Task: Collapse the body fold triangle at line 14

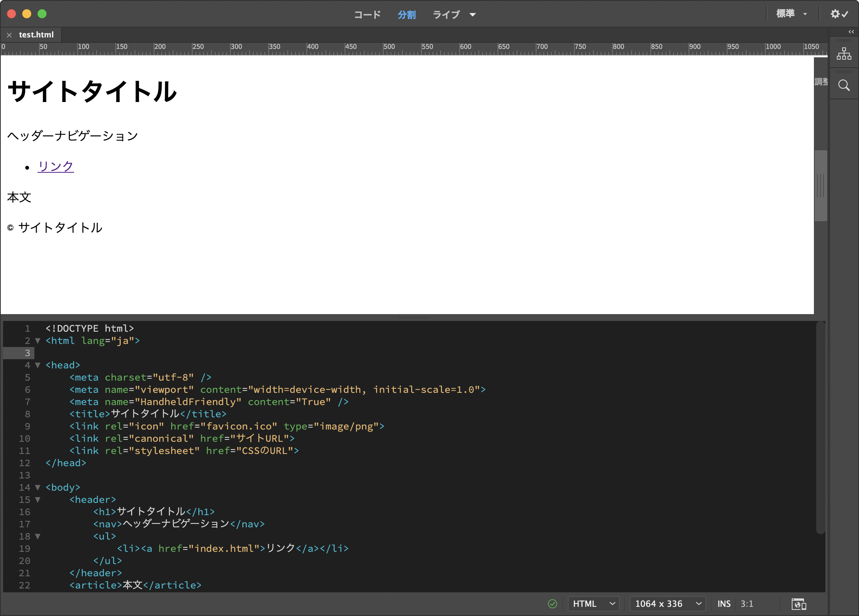Action: coord(38,487)
